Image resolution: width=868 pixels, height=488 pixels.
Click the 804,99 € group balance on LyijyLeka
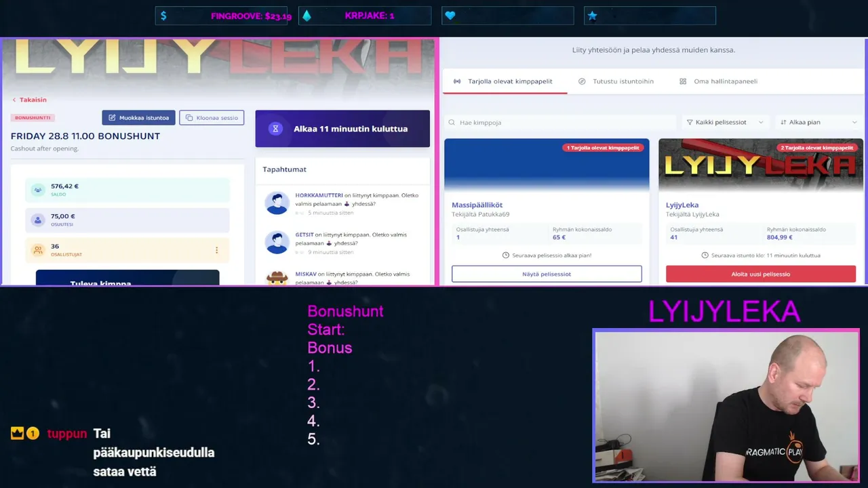780,237
